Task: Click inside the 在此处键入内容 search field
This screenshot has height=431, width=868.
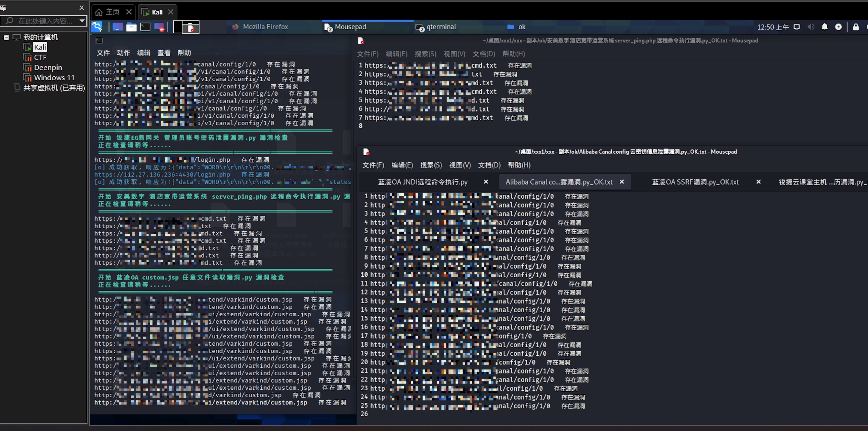Action: coord(44,21)
